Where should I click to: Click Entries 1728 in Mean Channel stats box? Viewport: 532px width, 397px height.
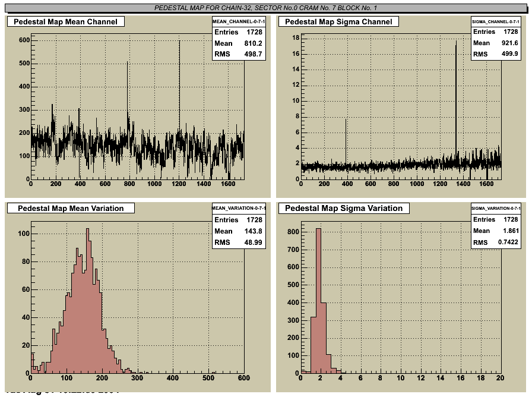(x=238, y=32)
